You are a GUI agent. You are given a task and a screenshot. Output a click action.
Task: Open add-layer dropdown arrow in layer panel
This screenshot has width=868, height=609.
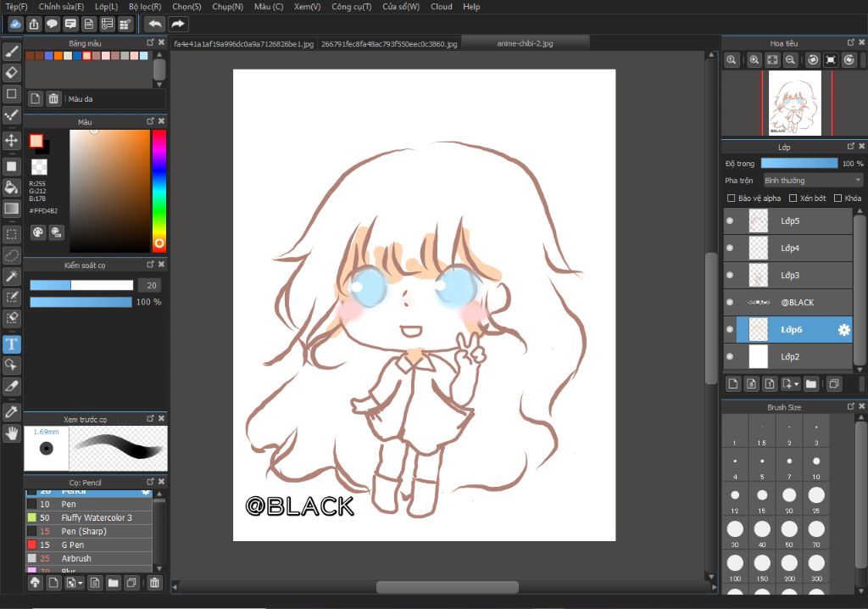(797, 383)
